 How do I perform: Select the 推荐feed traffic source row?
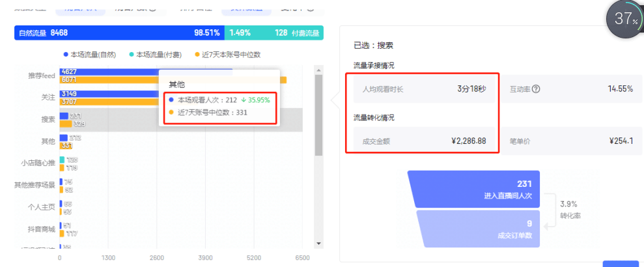point(42,76)
